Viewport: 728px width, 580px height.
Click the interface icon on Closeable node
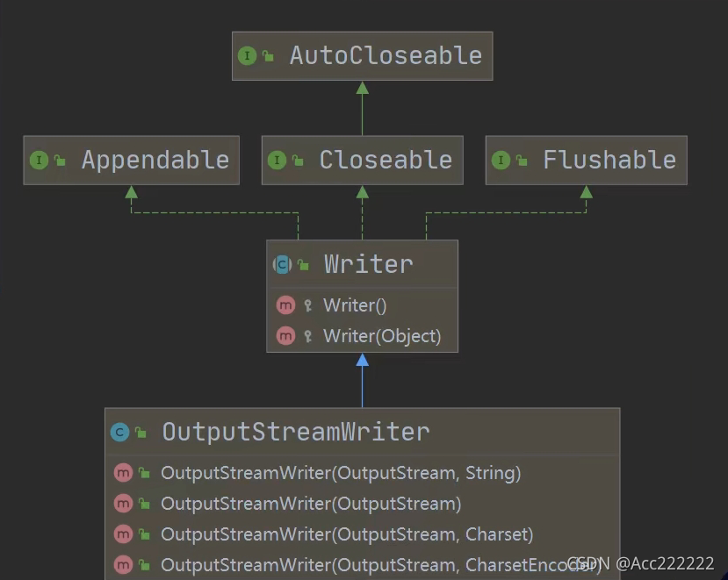click(x=278, y=161)
